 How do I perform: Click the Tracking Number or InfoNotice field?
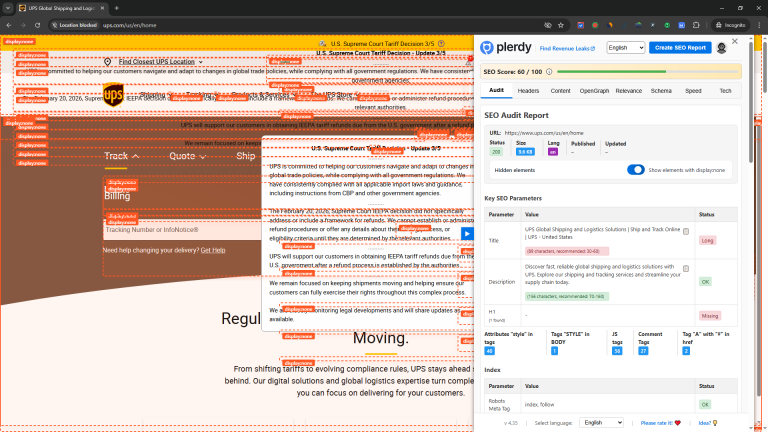[182, 230]
